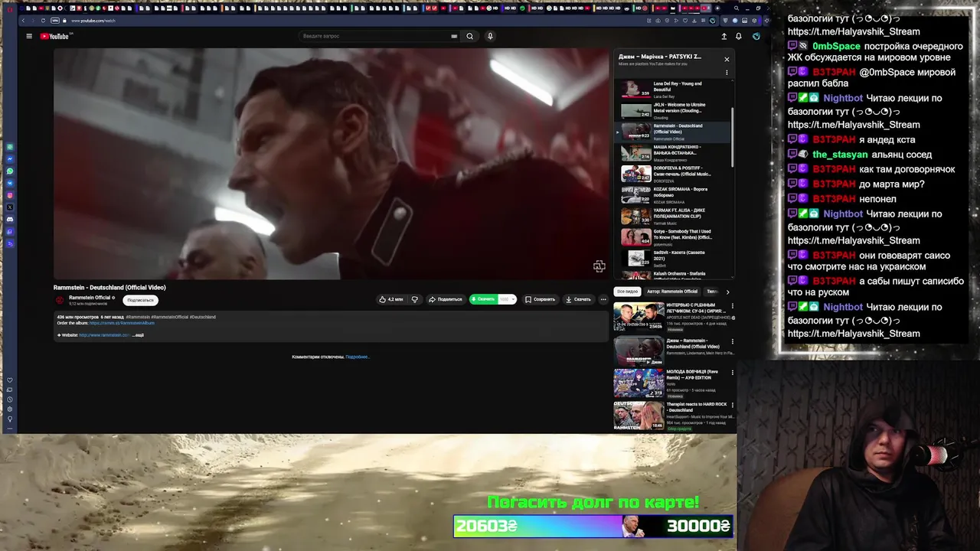Play Lana Del Rey Young and Beautiful

tap(674, 90)
